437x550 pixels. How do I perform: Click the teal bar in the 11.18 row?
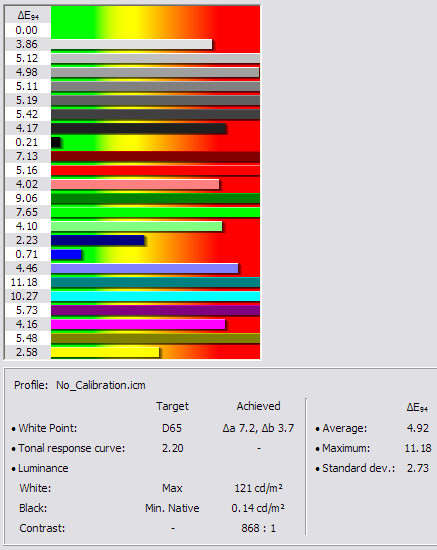155,282
